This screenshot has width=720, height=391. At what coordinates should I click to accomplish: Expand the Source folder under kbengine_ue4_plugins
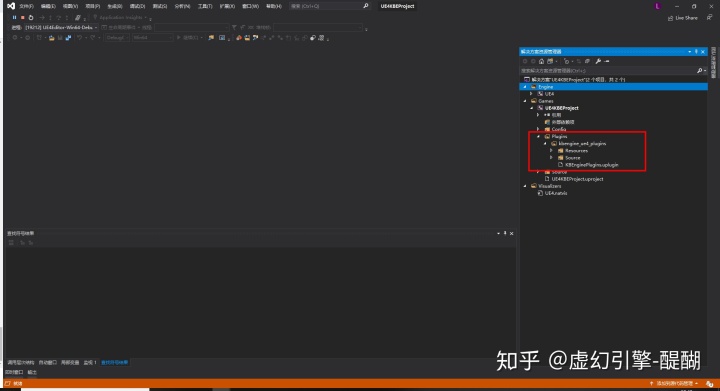551,157
